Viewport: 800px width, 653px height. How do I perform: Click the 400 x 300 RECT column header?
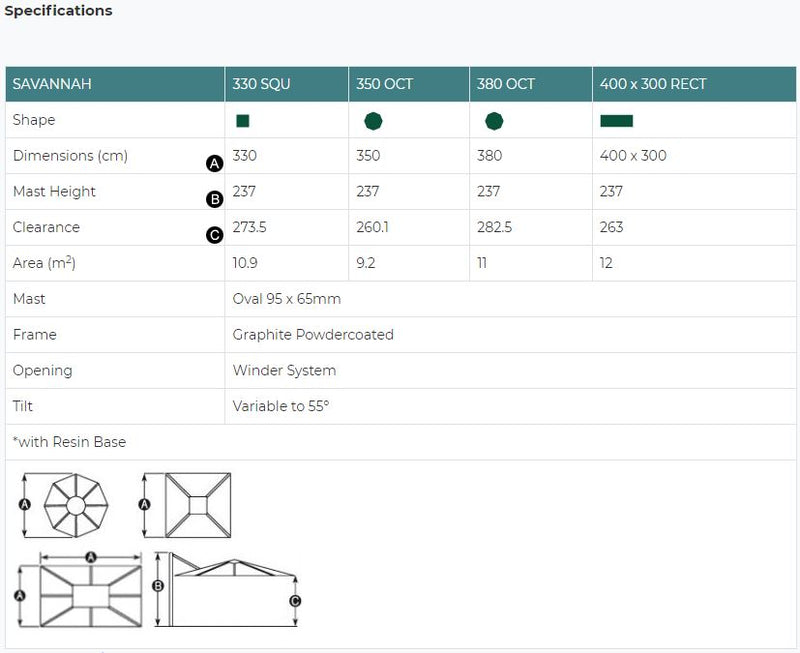653,84
